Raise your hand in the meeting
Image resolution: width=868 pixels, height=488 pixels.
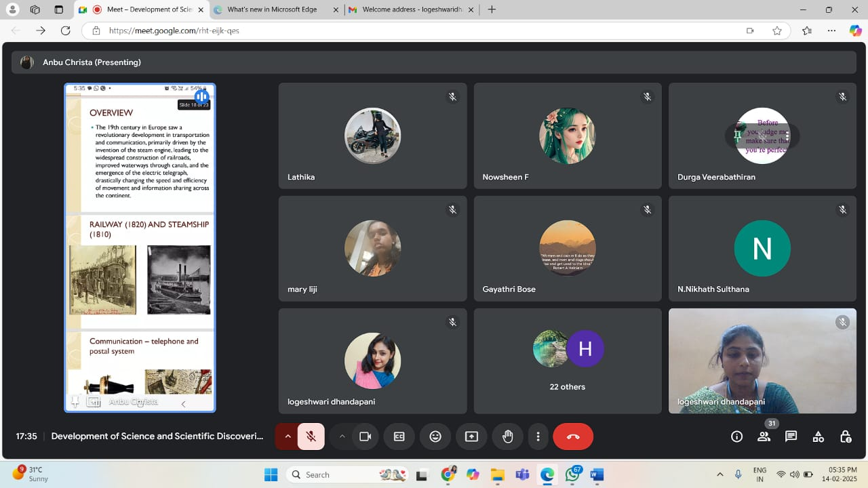click(507, 436)
